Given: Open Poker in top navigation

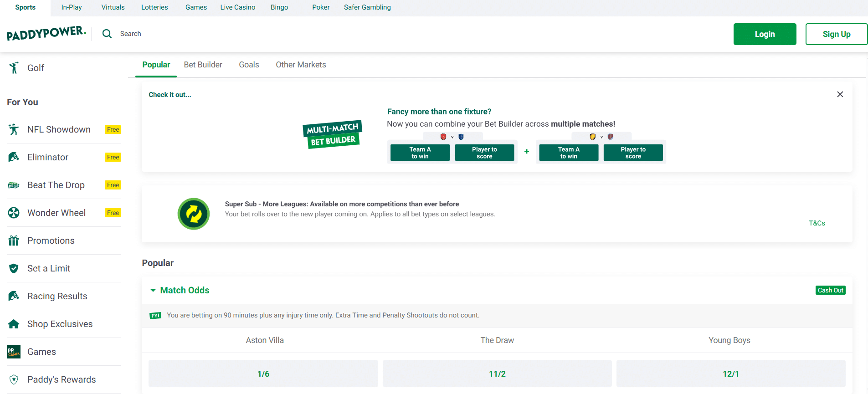Looking at the screenshot, I should tap(321, 7).
